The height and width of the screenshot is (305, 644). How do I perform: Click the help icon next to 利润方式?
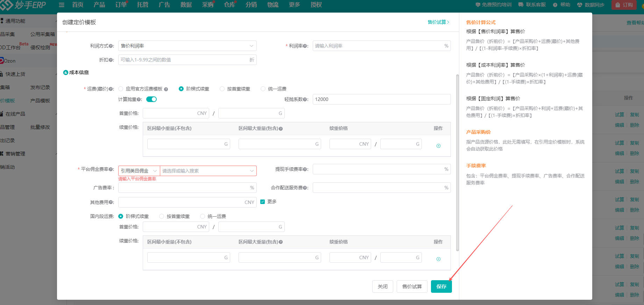[x=111, y=46]
